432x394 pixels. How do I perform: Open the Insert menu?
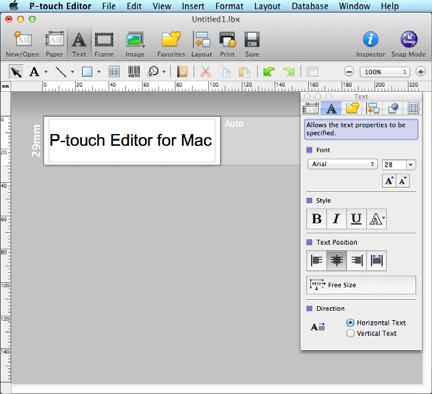click(193, 6)
